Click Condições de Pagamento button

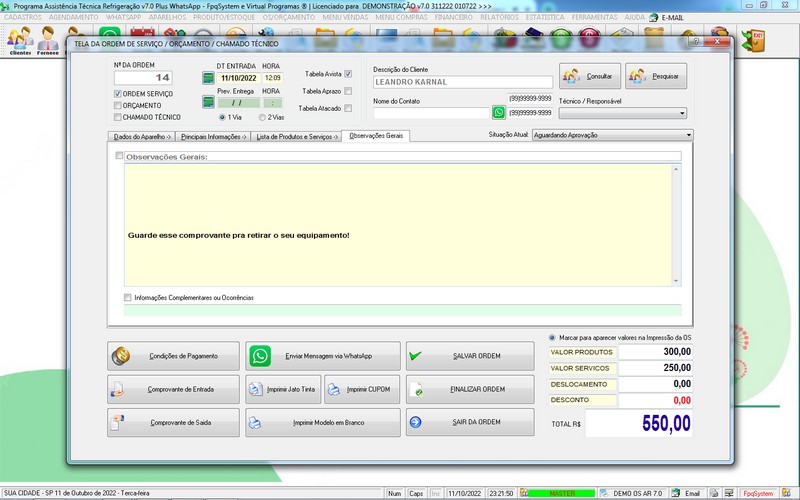coord(173,356)
